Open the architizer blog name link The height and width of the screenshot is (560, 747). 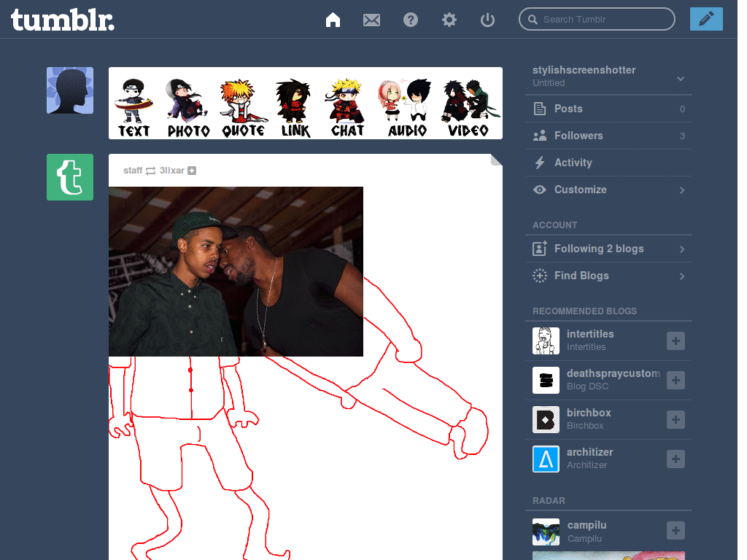tap(589, 452)
